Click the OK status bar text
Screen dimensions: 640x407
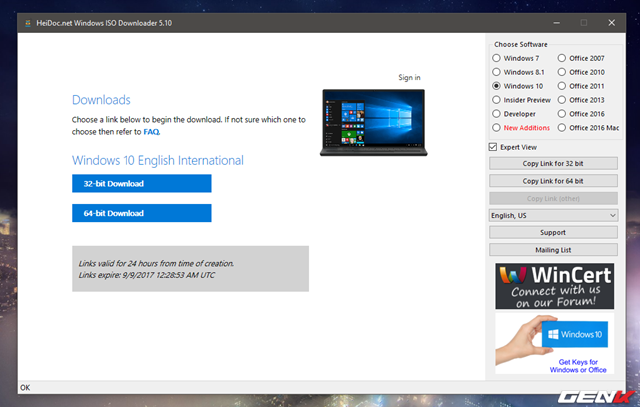[25, 387]
